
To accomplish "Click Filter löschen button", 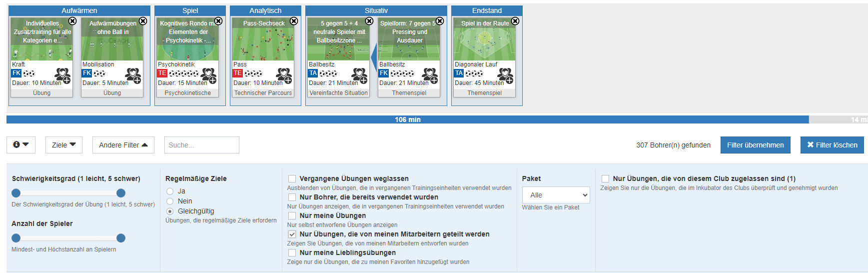I will click(x=832, y=145).
